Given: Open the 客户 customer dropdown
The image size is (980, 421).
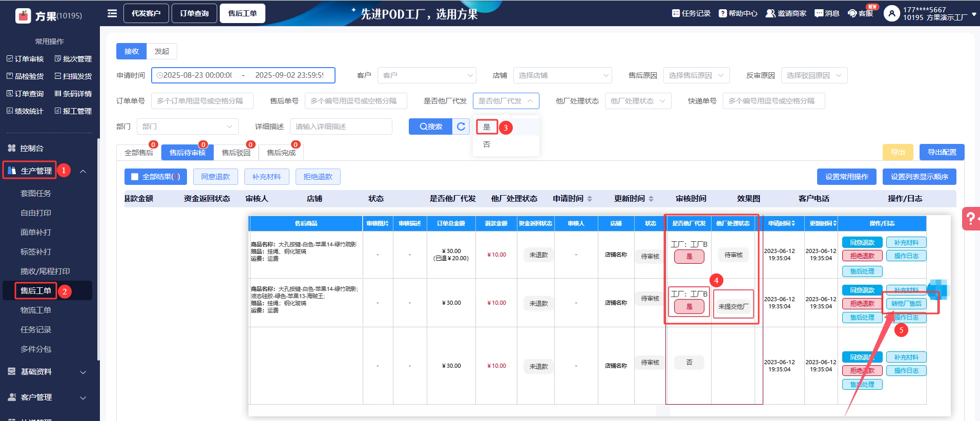Looking at the screenshot, I should [427, 75].
